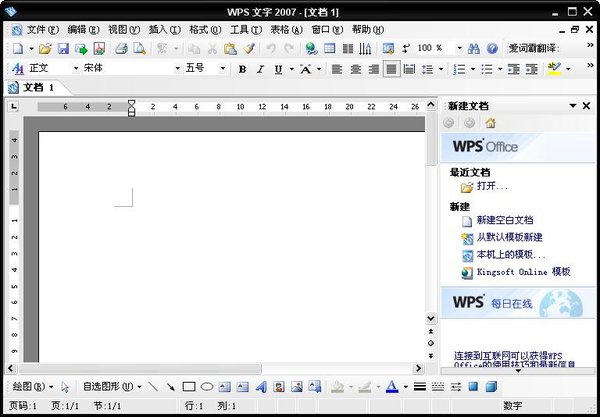Toggle Underline formatting
The height and width of the screenshot is (417, 600).
[x=279, y=69]
